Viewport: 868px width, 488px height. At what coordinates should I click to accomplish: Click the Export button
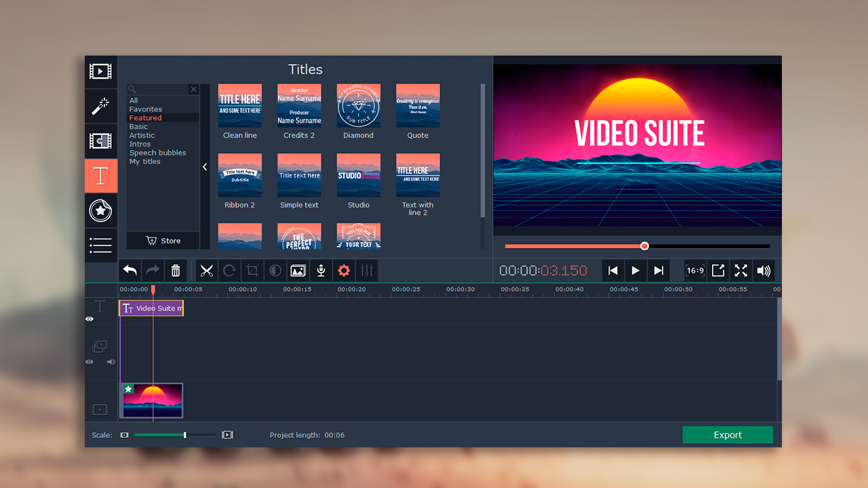point(728,434)
